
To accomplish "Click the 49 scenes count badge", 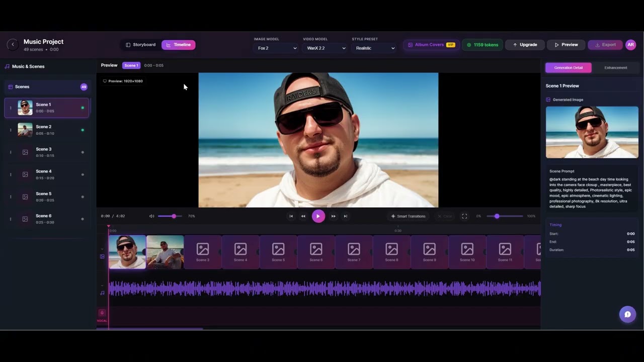I will pyautogui.click(x=84, y=87).
